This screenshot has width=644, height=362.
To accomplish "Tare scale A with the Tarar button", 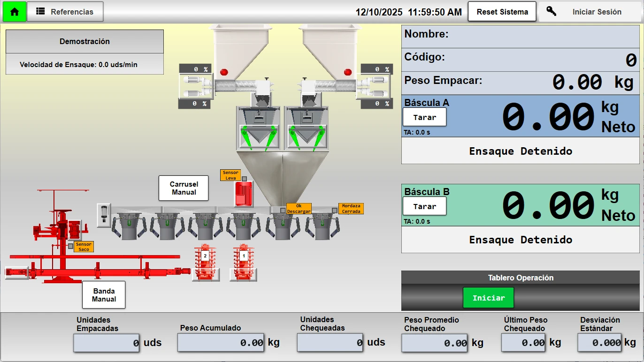I will point(424,117).
